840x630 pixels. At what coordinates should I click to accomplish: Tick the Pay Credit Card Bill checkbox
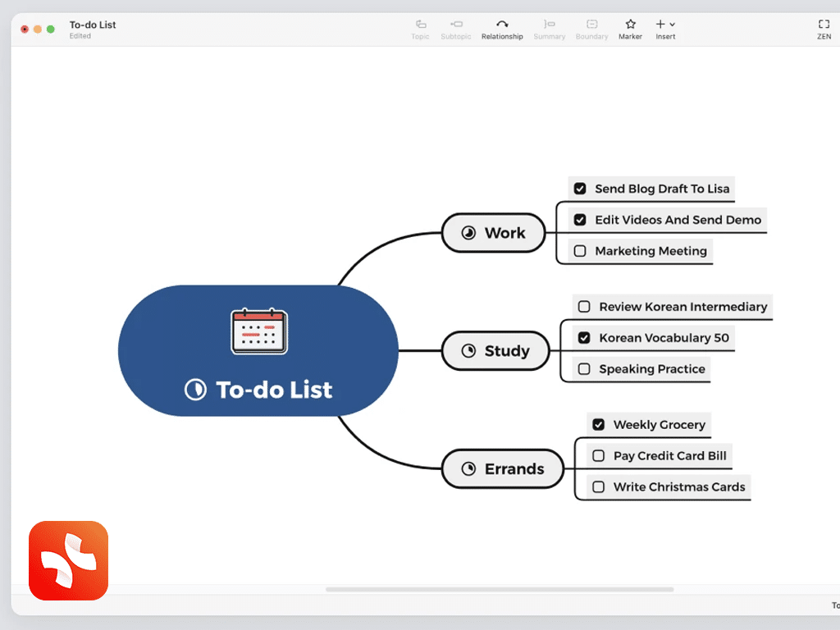pyautogui.click(x=598, y=456)
